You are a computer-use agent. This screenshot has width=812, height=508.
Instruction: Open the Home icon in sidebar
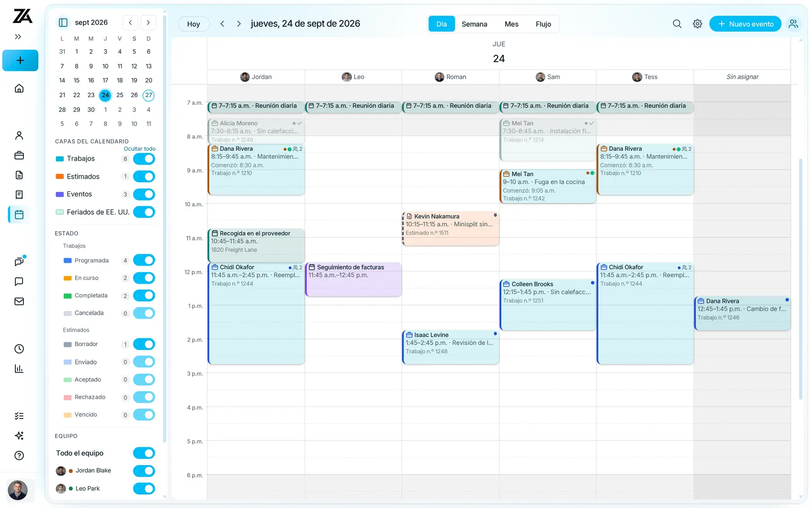click(x=19, y=89)
